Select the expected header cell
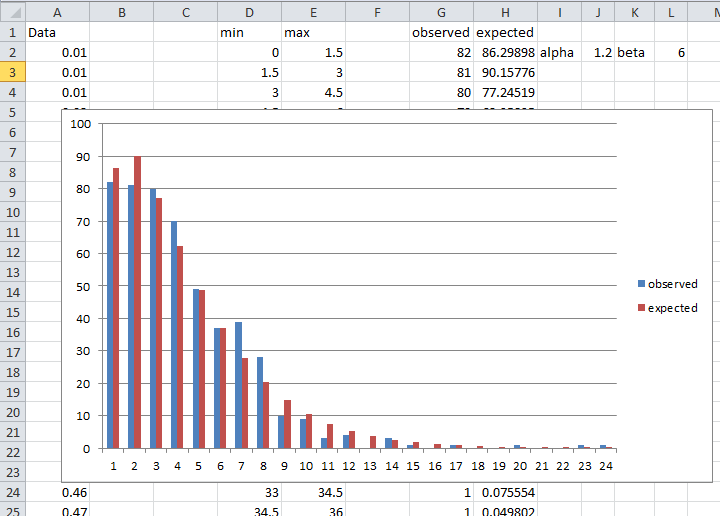The height and width of the screenshot is (516, 720). (505, 32)
